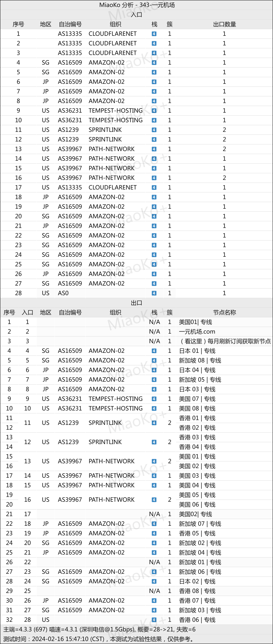Screen dimensions: 273x644
Task: Click TEMPEST-HOSTING in 入口 row 10
Action: (x=116, y=120)
